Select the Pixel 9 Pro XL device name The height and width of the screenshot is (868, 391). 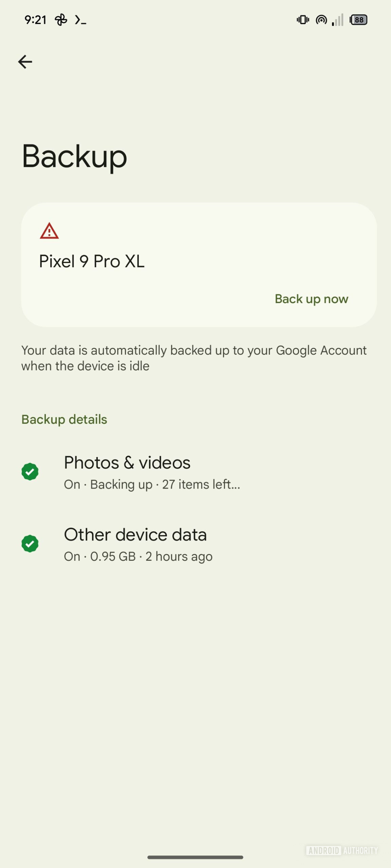(92, 261)
